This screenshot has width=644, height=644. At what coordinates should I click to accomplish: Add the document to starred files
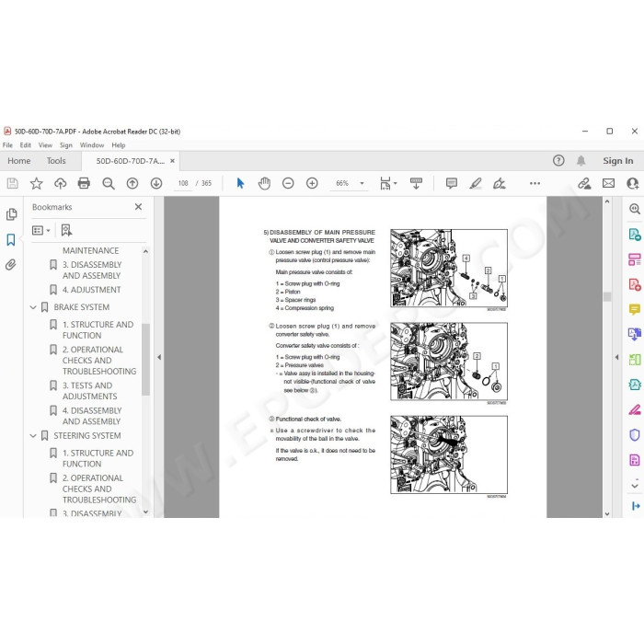36,183
